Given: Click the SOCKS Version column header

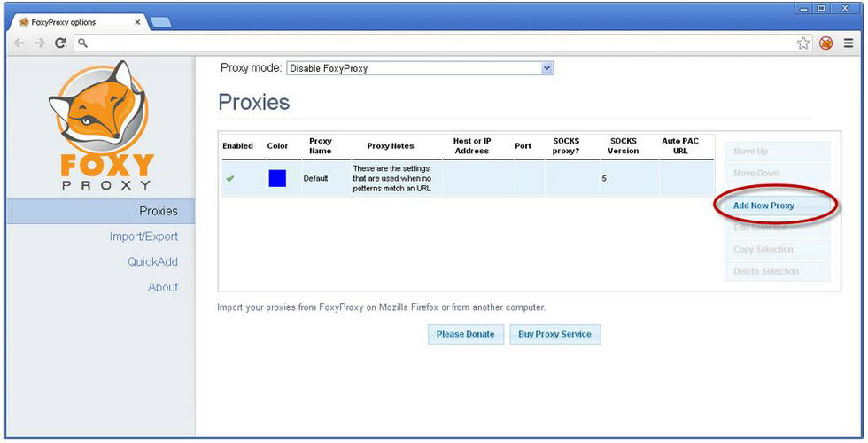Looking at the screenshot, I should (x=624, y=145).
